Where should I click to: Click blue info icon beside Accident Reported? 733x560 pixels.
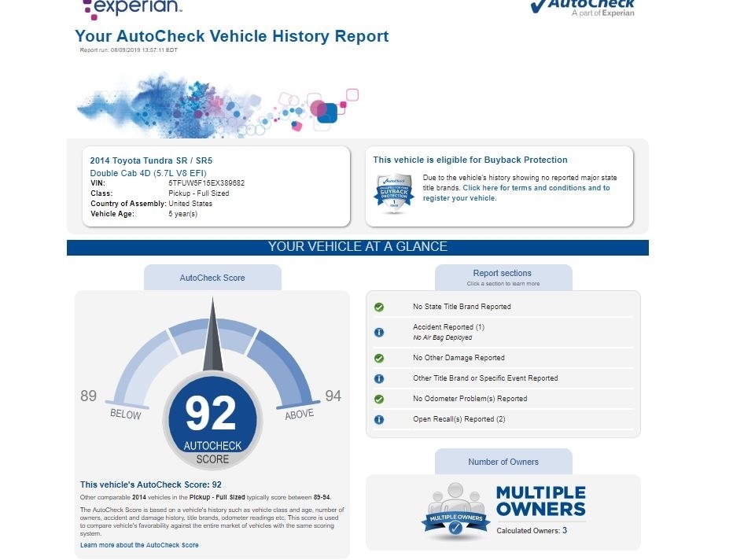pyautogui.click(x=379, y=332)
